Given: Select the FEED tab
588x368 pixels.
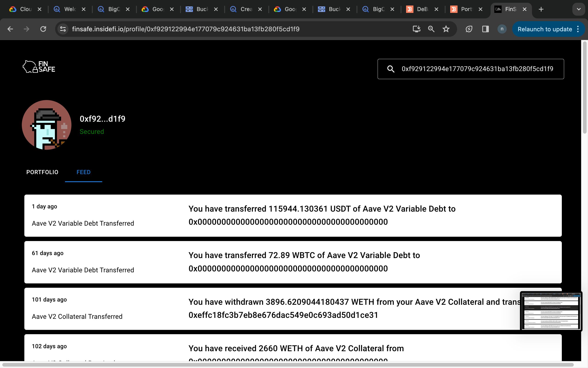Looking at the screenshot, I should (x=84, y=172).
